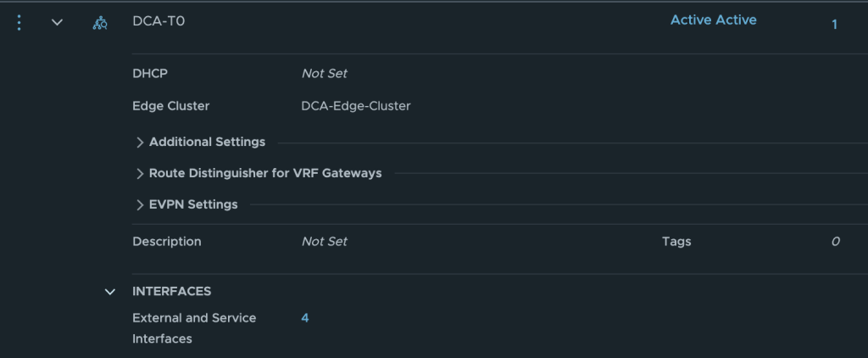Select the DCA-T0 gateway name
Image resolution: width=868 pixels, height=358 pixels.
pyautogui.click(x=159, y=22)
